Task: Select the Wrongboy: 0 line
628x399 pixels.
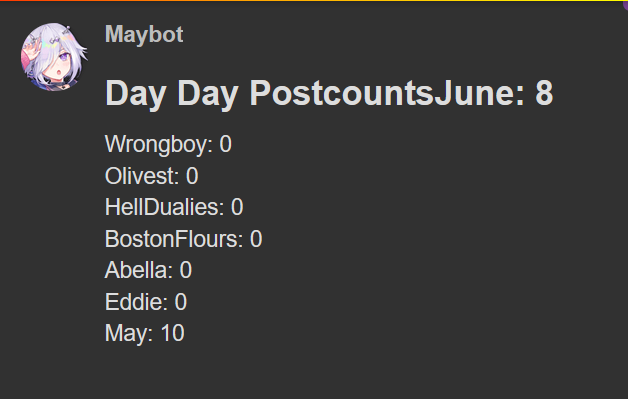Action: coord(168,144)
